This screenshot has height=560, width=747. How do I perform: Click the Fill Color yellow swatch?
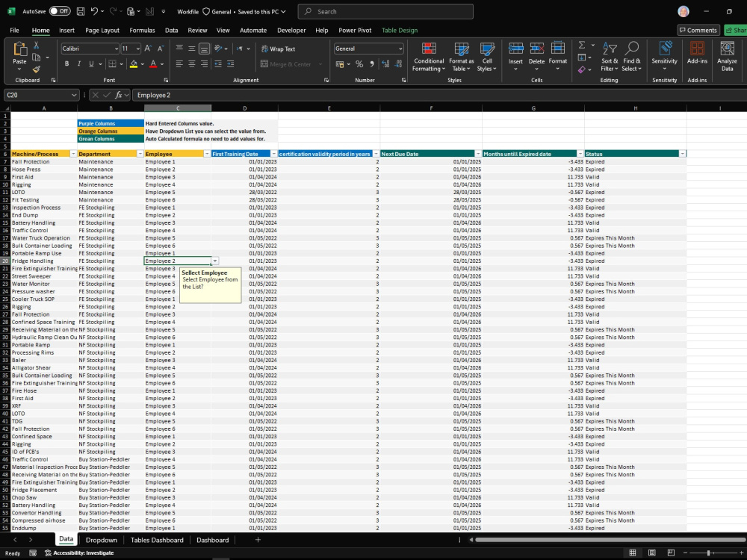134,63
